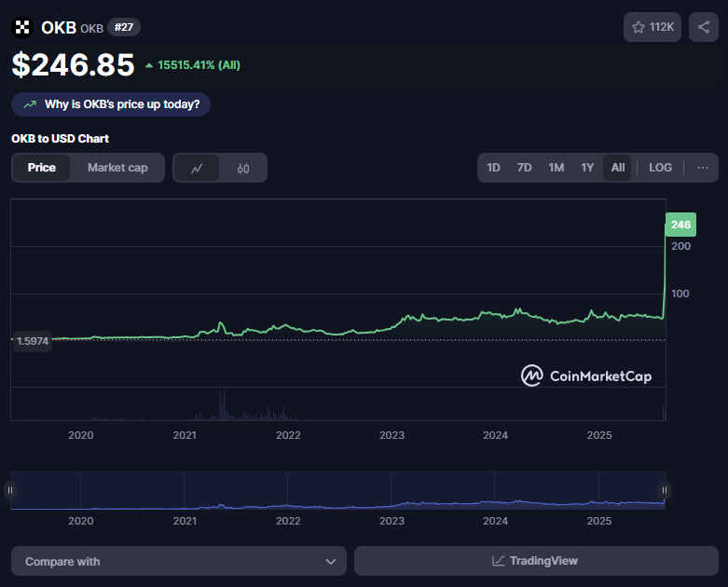Viewport: 728px width, 587px height.
Task: Click the 246 current price label
Action: pos(680,225)
